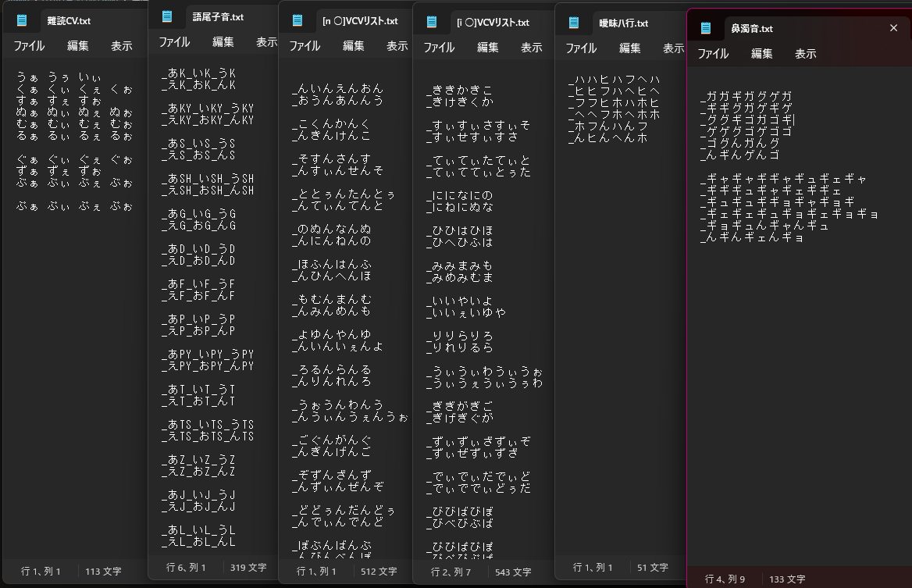Select the 鼻濁音.txt title tab
Image resolution: width=912 pixels, height=588 pixels.
tap(752, 28)
